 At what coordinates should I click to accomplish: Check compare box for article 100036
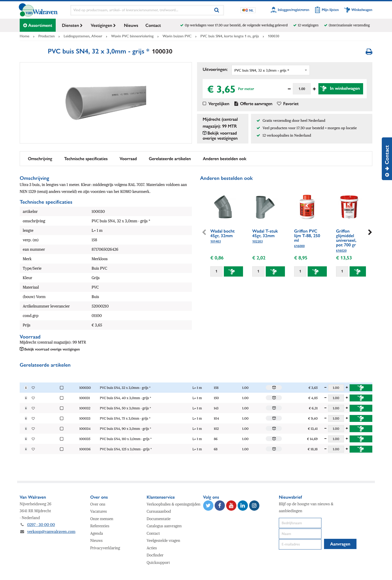tap(62, 449)
